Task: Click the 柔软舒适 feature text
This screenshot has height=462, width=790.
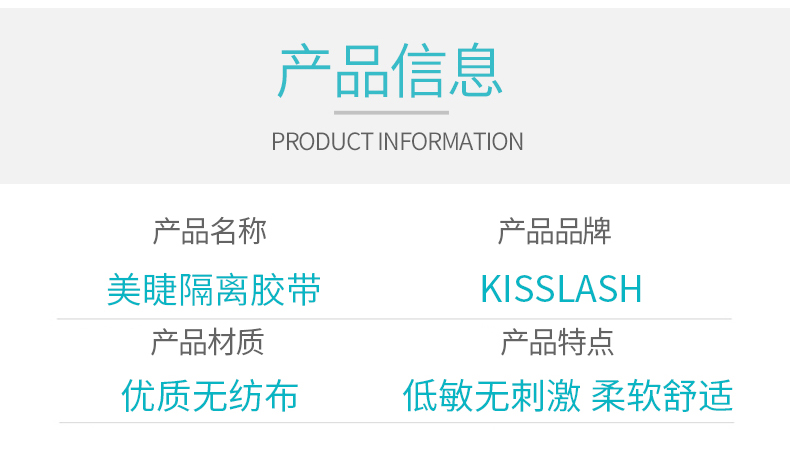Action: click(662, 396)
